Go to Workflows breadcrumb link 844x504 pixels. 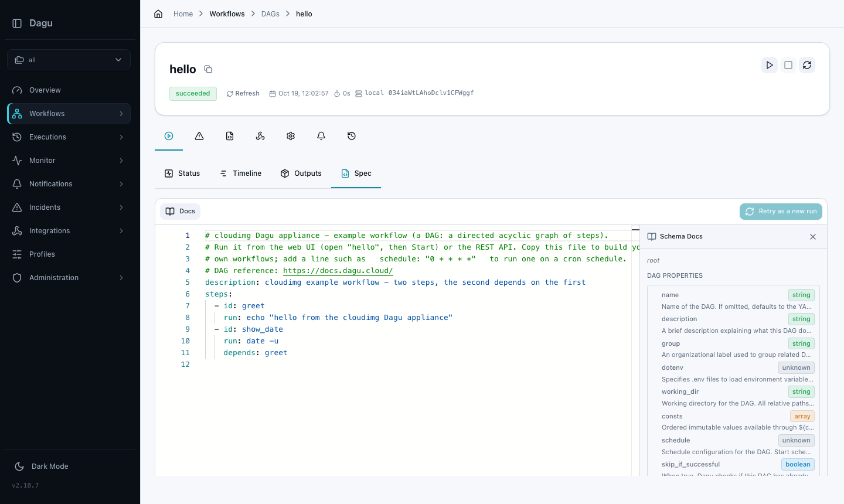227,13
